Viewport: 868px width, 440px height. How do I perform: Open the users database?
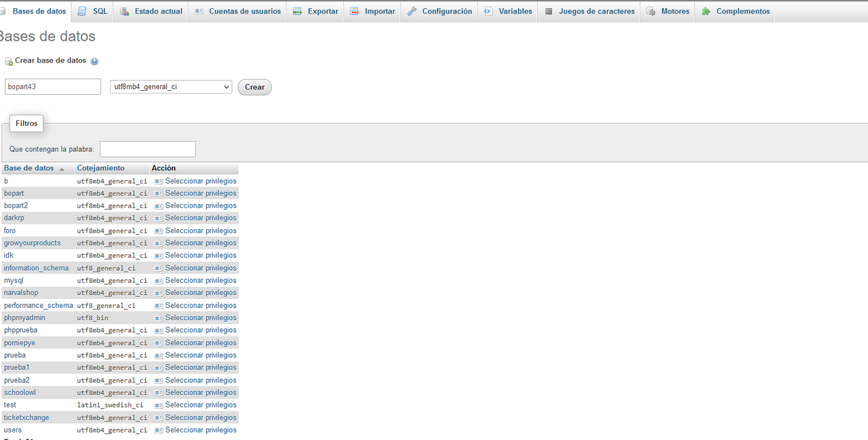(x=12, y=430)
